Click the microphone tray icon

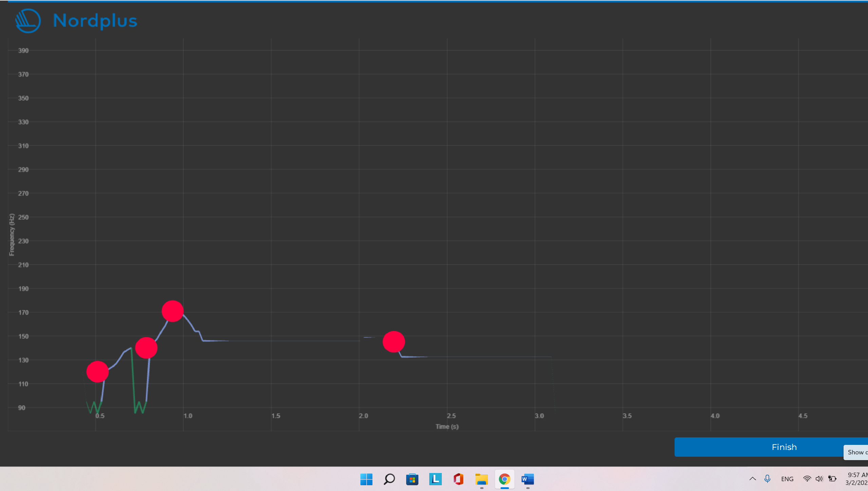point(767,479)
